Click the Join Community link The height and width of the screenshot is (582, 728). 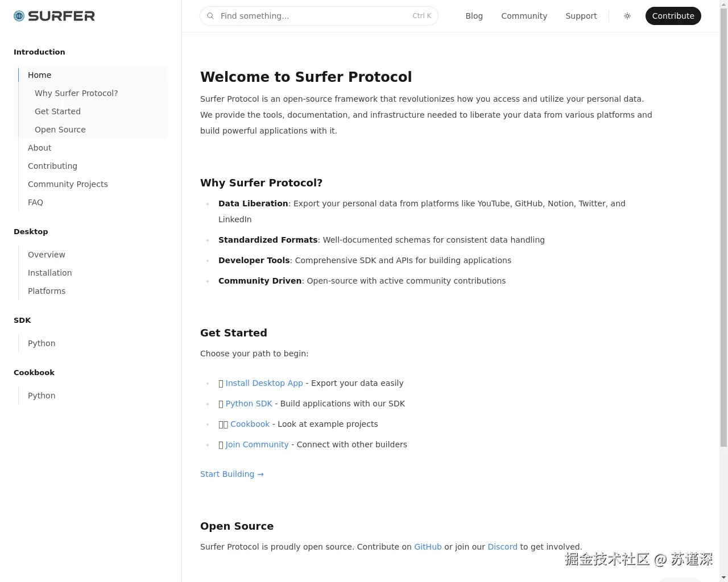tap(257, 444)
